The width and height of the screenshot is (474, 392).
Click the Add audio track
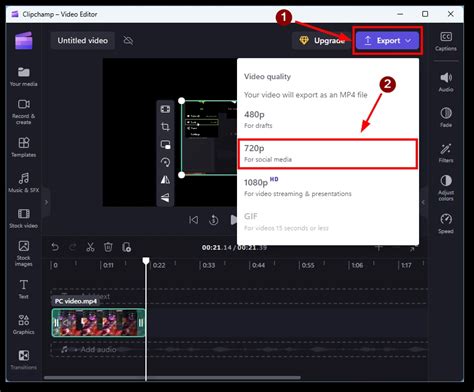(x=239, y=350)
